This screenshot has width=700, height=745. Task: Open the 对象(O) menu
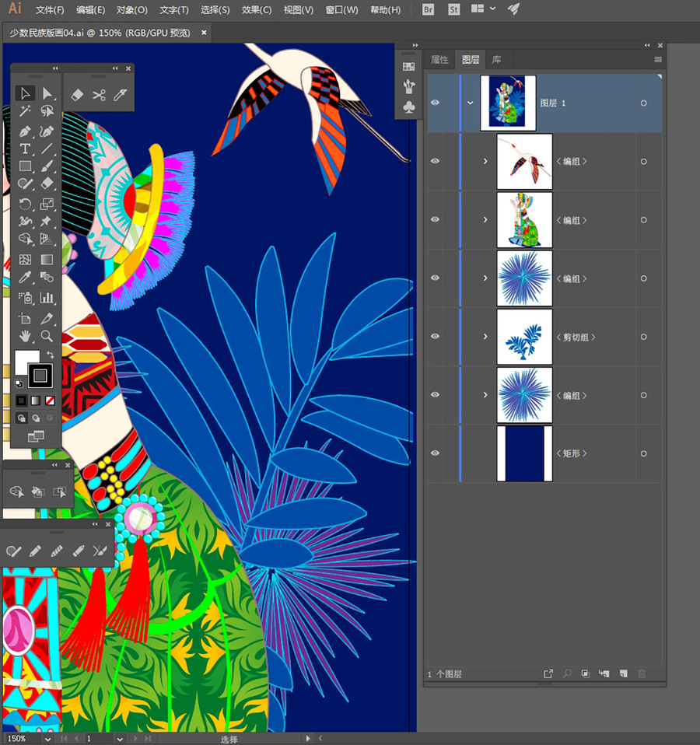[x=131, y=9]
